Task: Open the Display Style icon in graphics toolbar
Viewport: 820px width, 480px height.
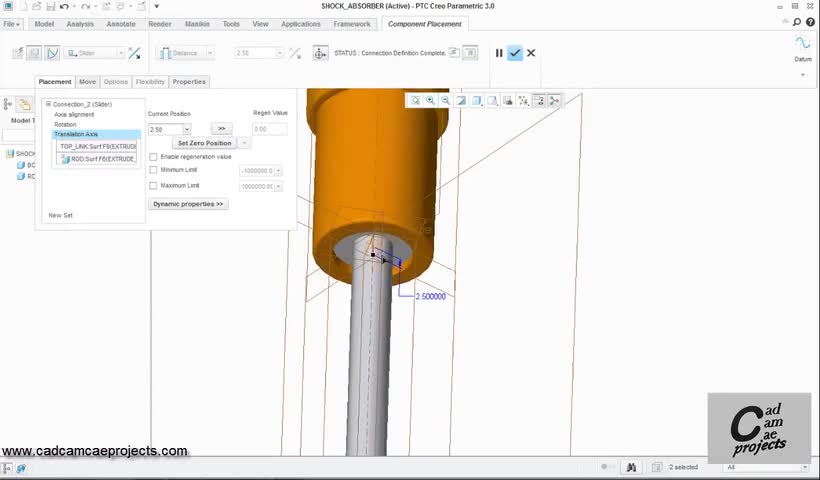Action: 477,100
